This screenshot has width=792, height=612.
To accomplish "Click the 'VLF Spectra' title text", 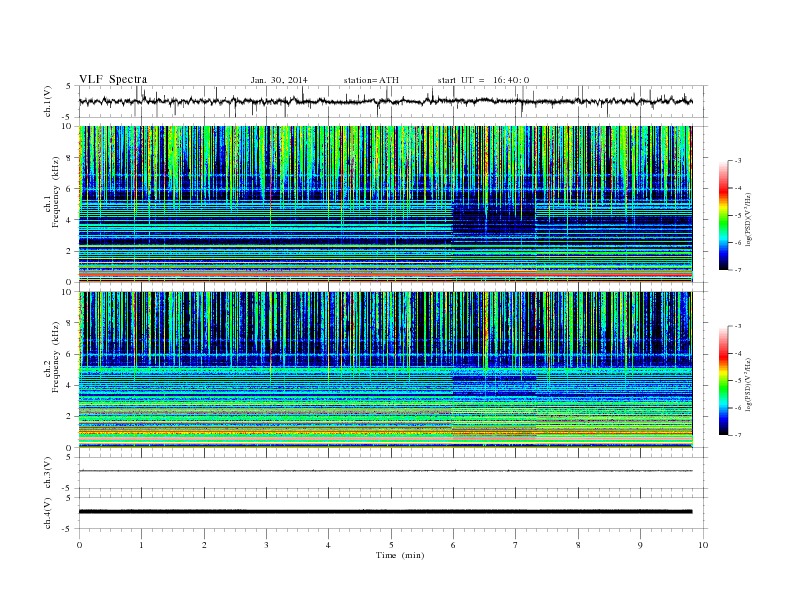I will 113,79.
